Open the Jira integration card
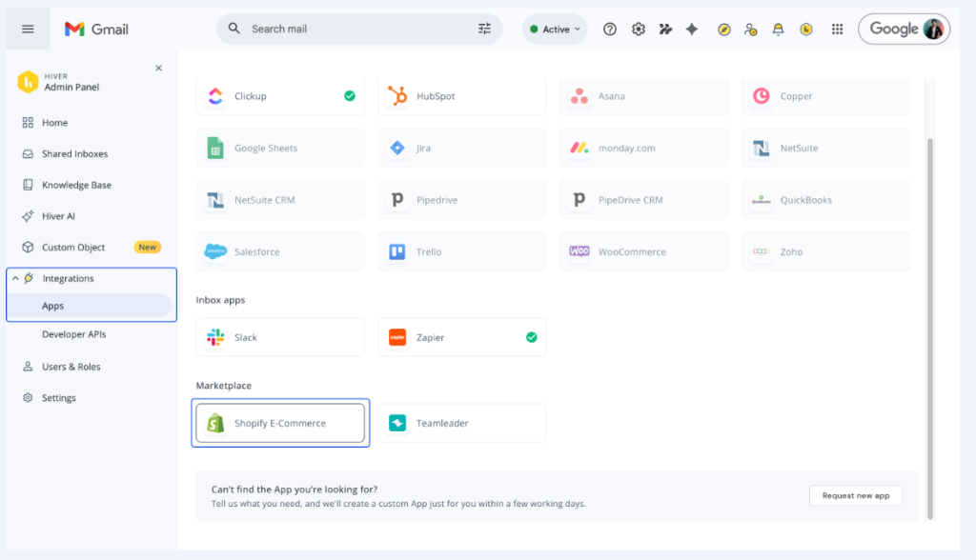976x560 pixels. [x=462, y=148]
